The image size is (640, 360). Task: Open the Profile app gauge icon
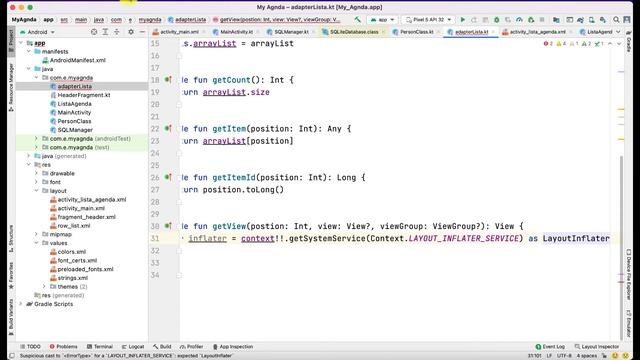(519, 20)
